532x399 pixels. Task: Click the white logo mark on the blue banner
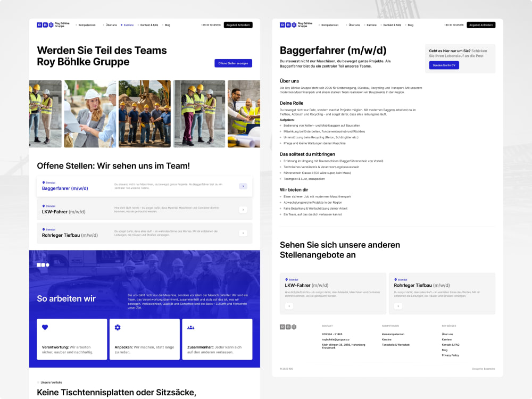43,264
